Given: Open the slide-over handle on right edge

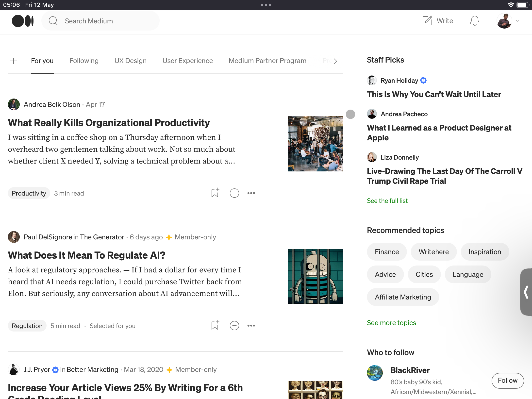Looking at the screenshot, I should pos(526,292).
